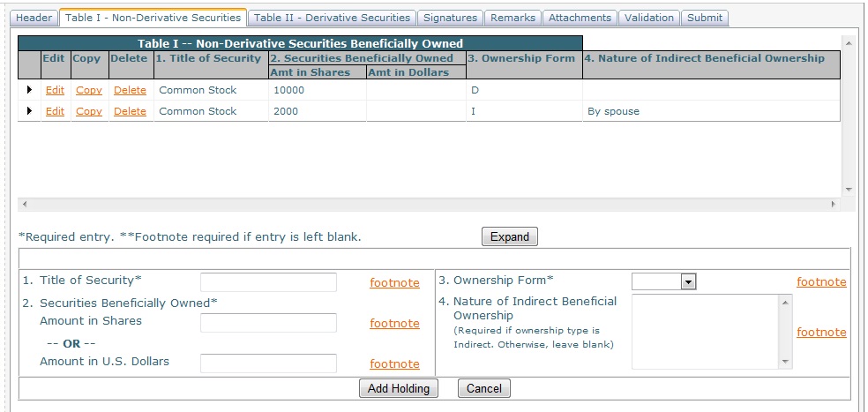Open the Validation tab

pos(648,18)
